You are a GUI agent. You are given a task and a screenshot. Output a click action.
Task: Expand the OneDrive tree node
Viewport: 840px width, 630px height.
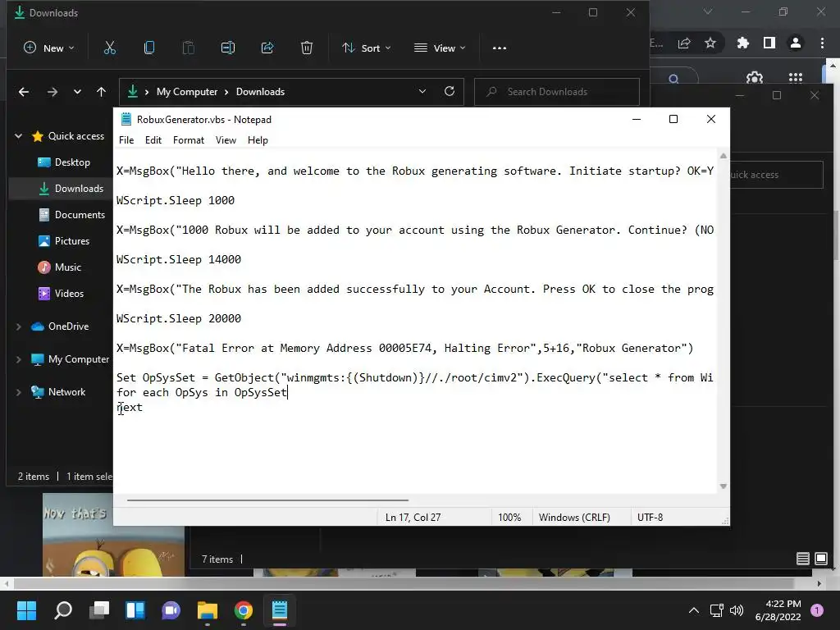click(18, 326)
